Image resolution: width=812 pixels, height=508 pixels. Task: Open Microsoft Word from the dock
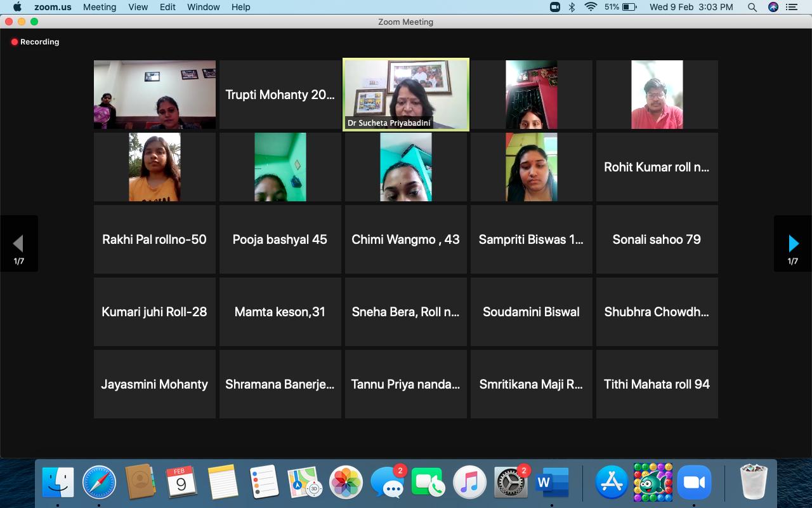point(551,483)
